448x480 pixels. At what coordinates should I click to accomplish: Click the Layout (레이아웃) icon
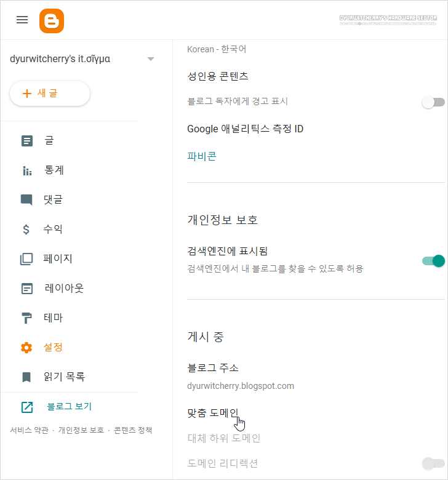(x=27, y=289)
